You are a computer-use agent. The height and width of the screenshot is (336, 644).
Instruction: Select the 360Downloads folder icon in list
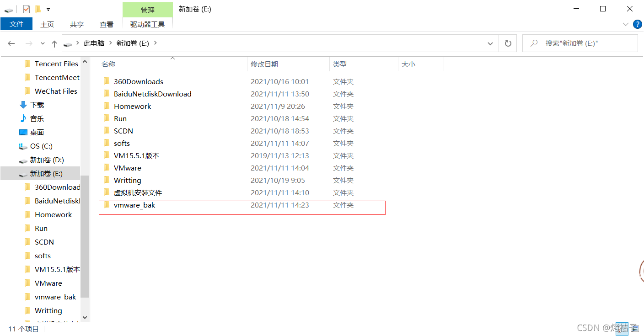(x=107, y=81)
